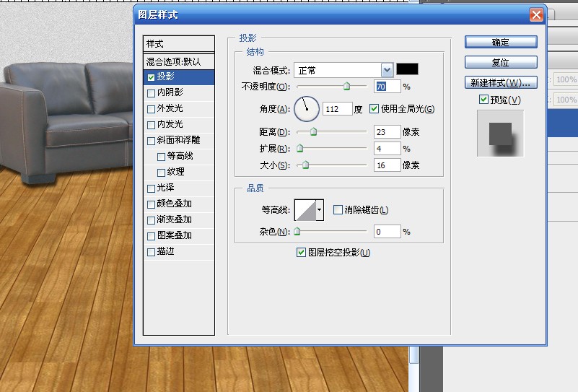Click the 确定 button

[501, 42]
